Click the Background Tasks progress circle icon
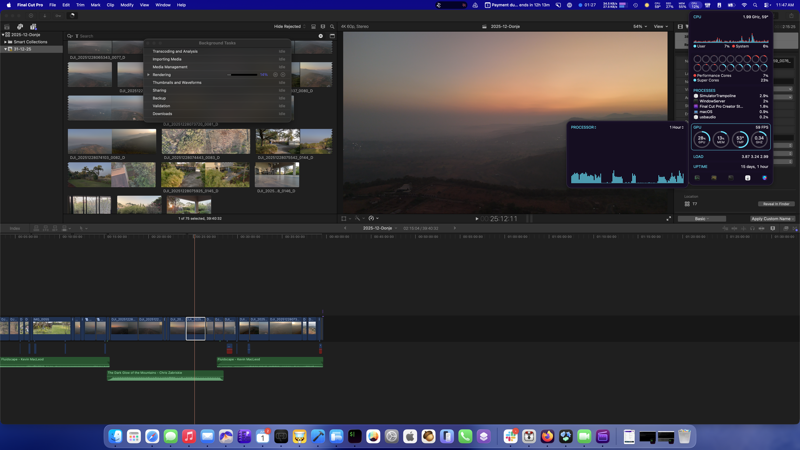The image size is (800, 450). 72,16
